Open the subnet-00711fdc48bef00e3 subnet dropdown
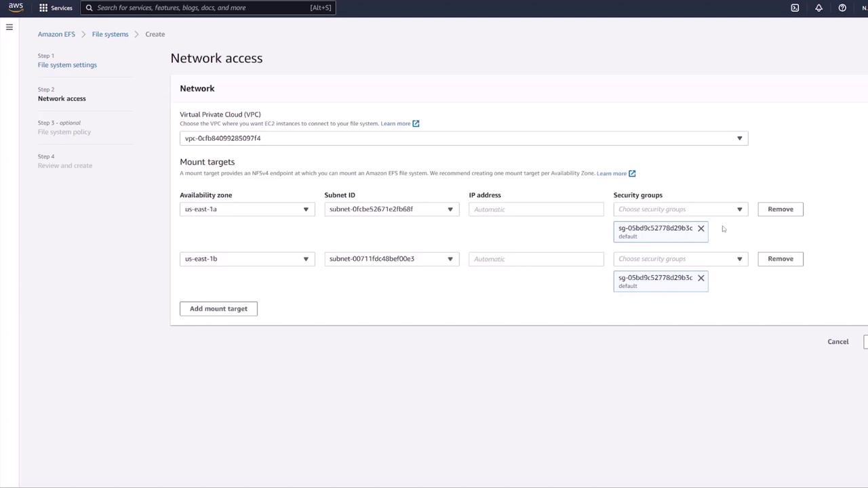Screen dimensions: 868x488 pos(391,259)
